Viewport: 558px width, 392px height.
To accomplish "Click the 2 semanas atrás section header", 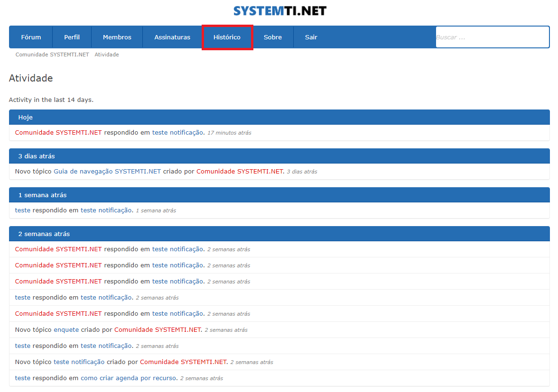I will pos(279,234).
